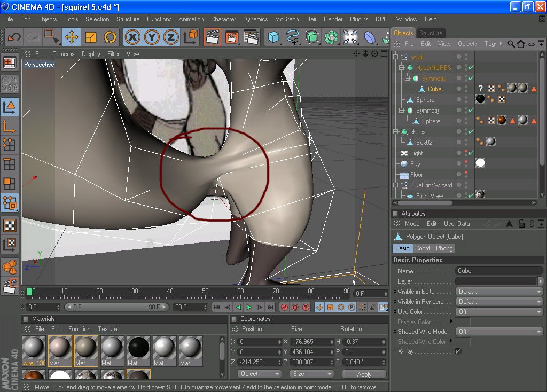Open Visible in Editor dropdown

click(499, 292)
